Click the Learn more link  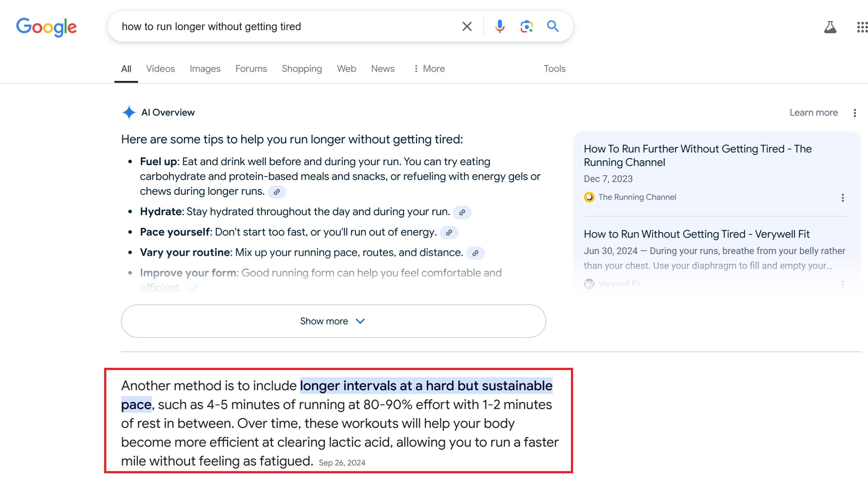coord(813,113)
